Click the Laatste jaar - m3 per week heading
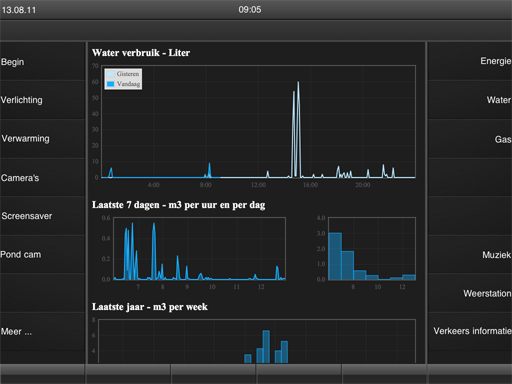512x384 pixels. pyautogui.click(x=150, y=307)
